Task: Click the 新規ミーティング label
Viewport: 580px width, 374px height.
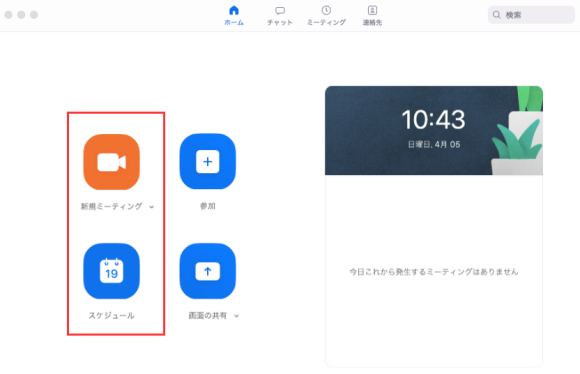Action: pos(111,206)
